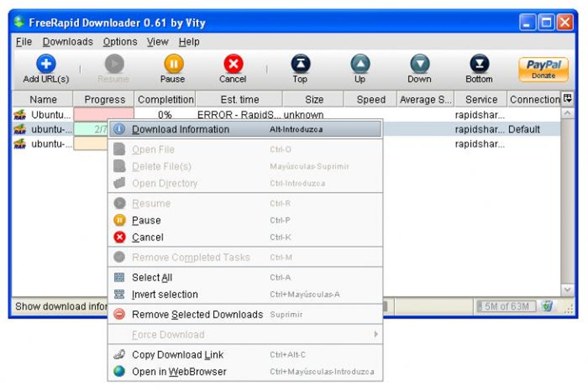
Task: Click the Up arrow toolbar icon
Action: click(360, 64)
